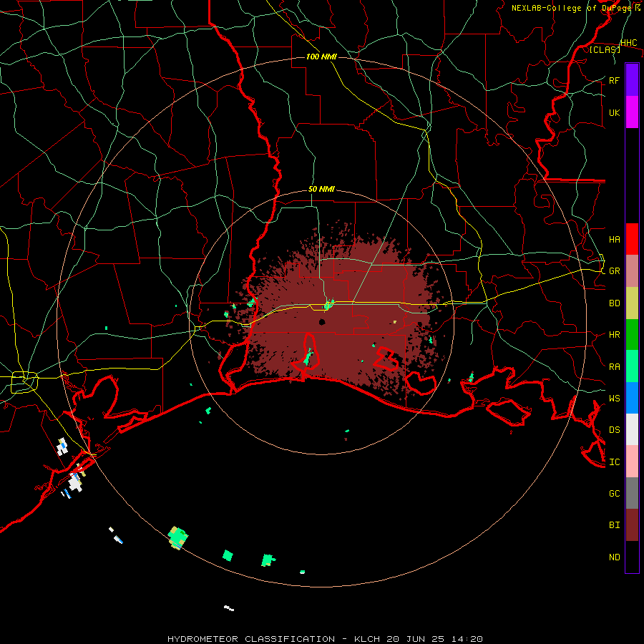
Task: Click the dusty pink GR legend swatch
Action: pos(632,271)
